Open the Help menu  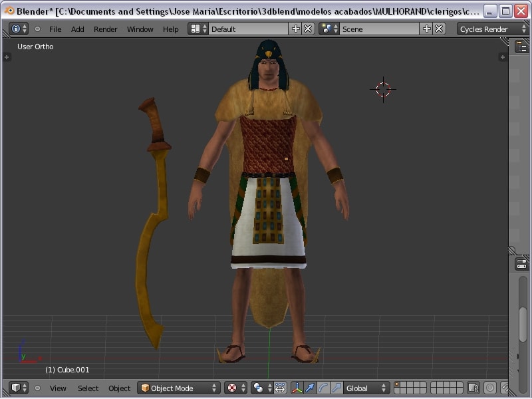point(170,29)
